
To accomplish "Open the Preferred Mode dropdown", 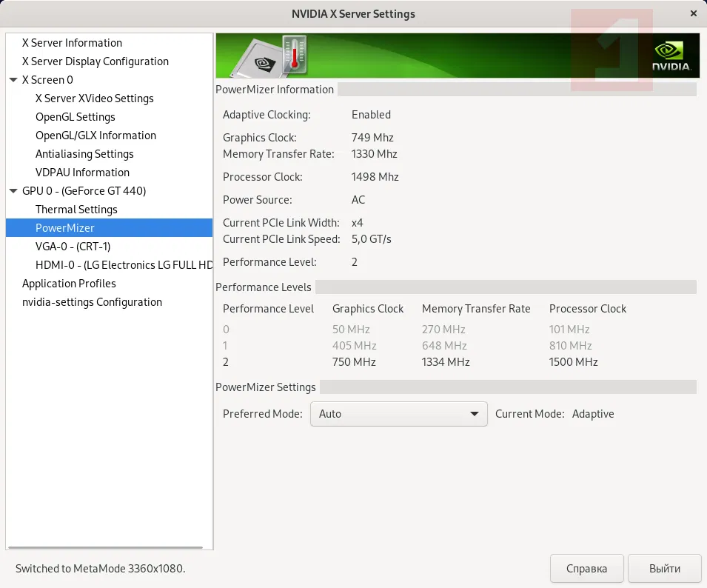I will coord(398,414).
